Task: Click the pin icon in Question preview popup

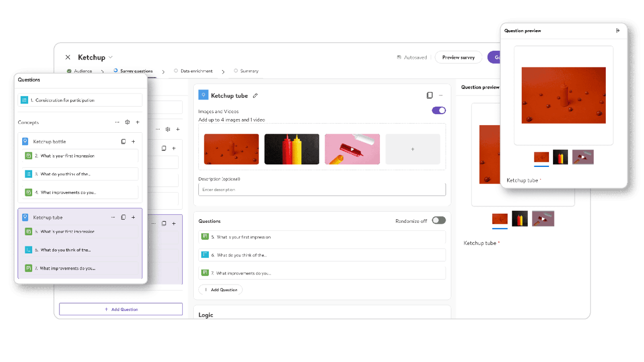Action: click(618, 31)
